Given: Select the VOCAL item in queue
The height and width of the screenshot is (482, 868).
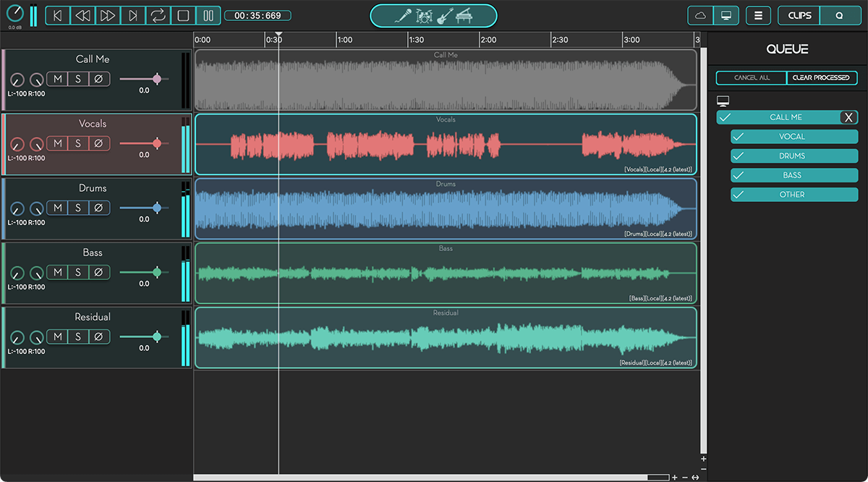Looking at the screenshot, I should tap(793, 136).
